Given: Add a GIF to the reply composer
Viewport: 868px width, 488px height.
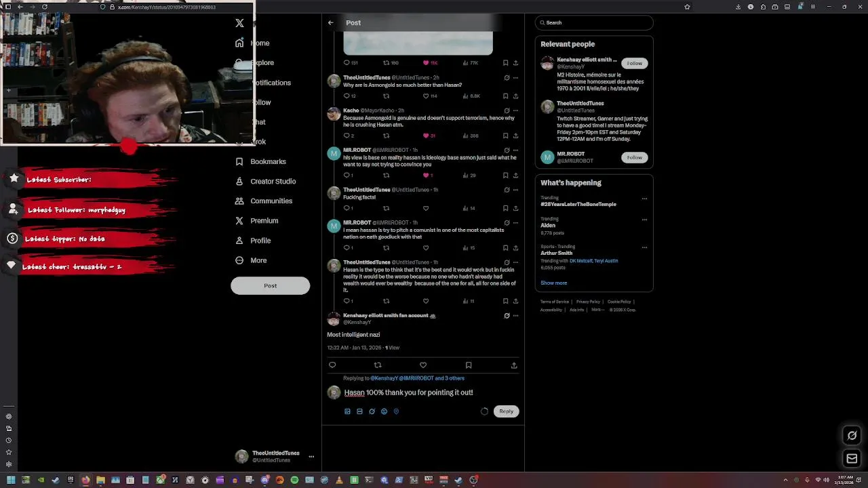Looking at the screenshot, I should click(x=359, y=411).
